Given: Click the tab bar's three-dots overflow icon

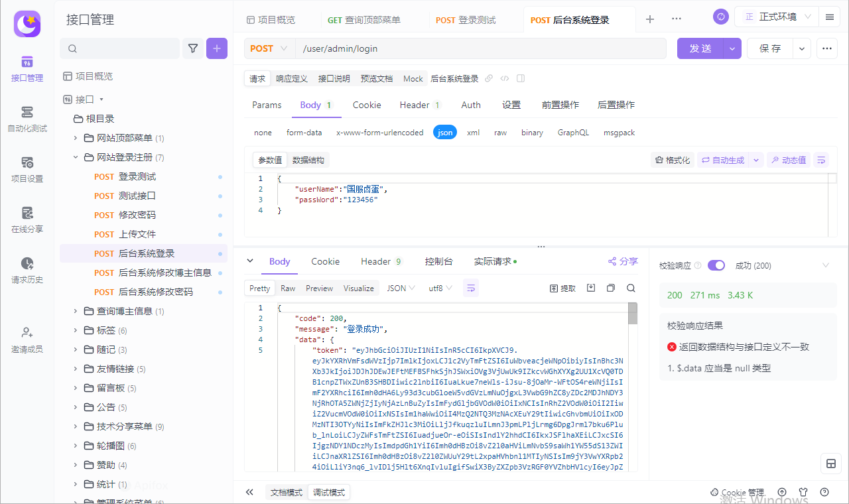Looking at the screenshot, I should [677, 19].
